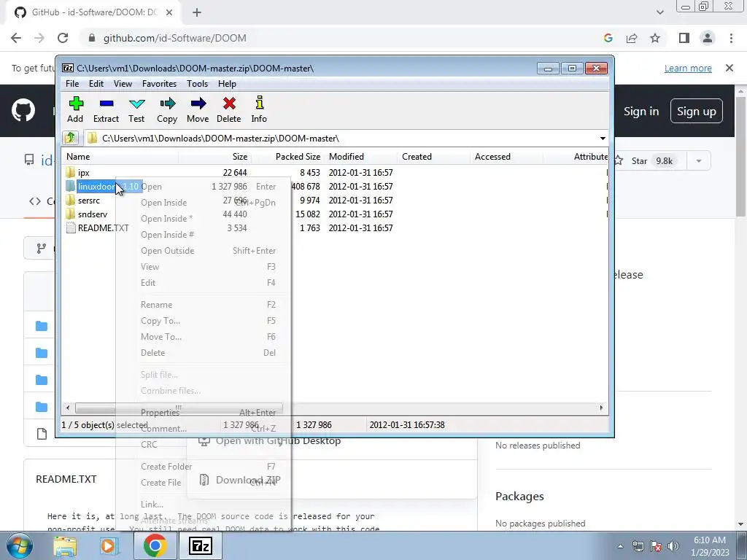This screenshot has height=560, width=747.
Task: Choose Open in the context menu
Action: tap(204, 187)
